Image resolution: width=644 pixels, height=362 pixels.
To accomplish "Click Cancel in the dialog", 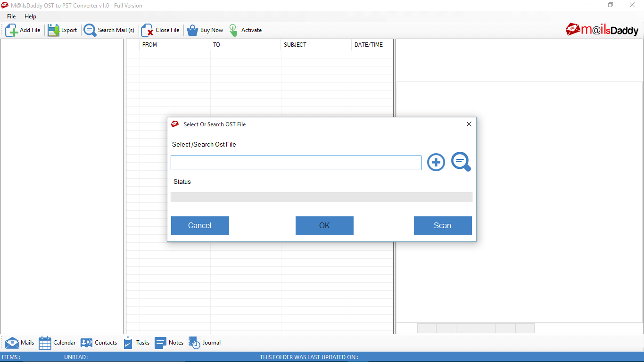I will 200,225.
